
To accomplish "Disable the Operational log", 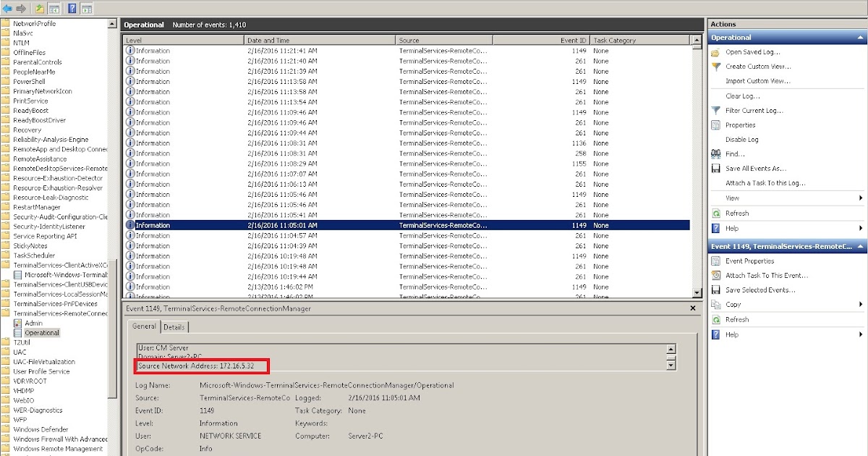I will click(x=744, y=139).
